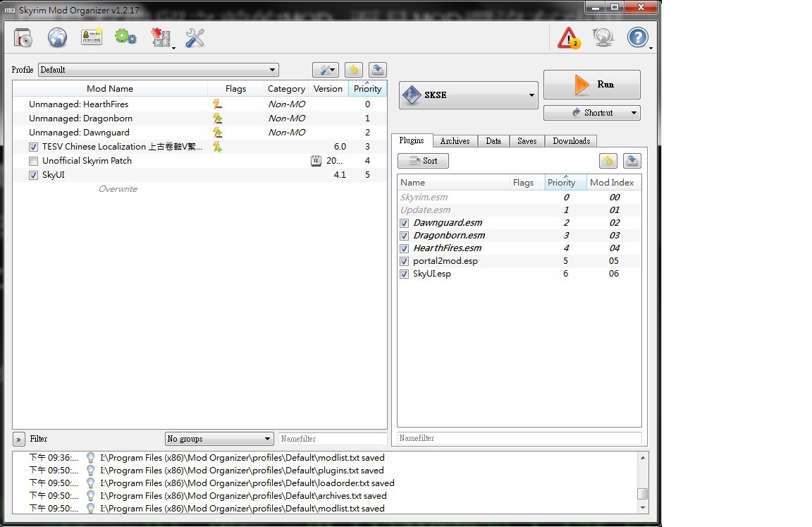The height and width of the screenshot is (527, 812).
Task: Expand the Filter panel arrow button
Action: (18, 440)
